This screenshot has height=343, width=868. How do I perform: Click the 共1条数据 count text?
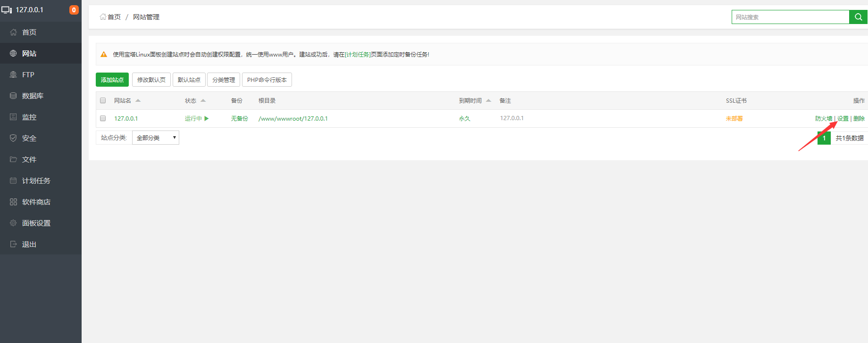(x=850, y=138)
